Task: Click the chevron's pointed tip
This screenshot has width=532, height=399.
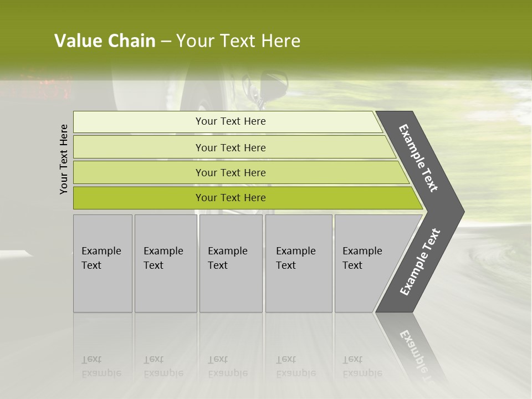Action: [x=461, y=212]
